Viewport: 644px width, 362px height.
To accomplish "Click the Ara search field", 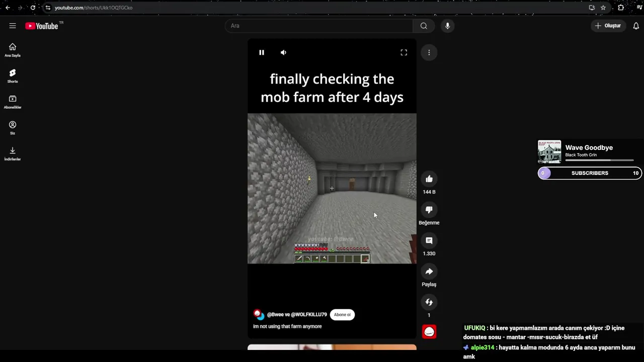I will [319, 26].
